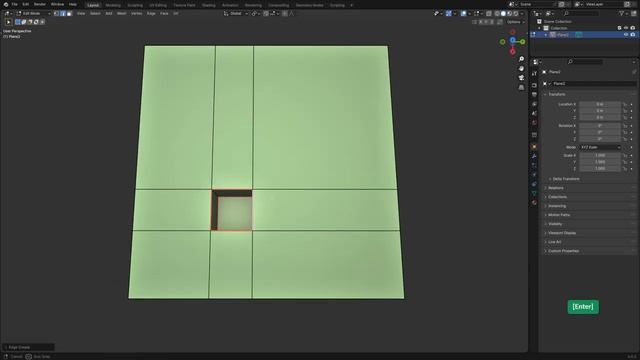Viewport: 640px width, 360px height.
Task: Toggle snapping magnet icon
Action: point(266,13)
